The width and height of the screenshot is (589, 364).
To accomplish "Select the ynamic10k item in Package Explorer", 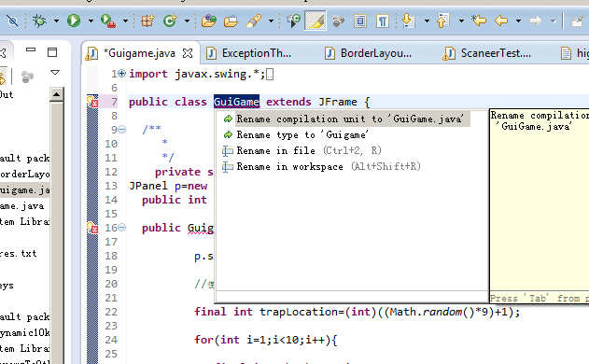I will (25, 333).
